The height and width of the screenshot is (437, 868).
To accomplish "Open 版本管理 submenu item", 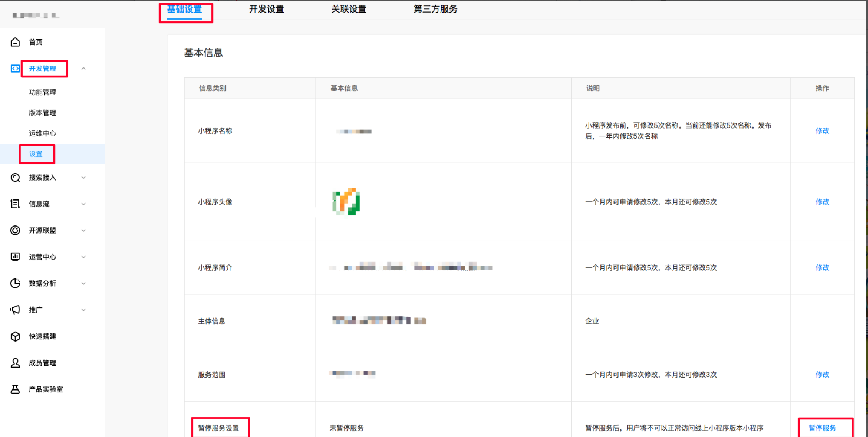I will point(43,113).
